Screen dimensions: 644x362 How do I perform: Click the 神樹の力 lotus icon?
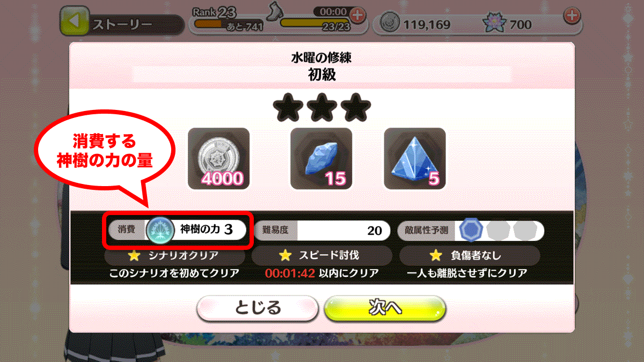click(159, 230)
